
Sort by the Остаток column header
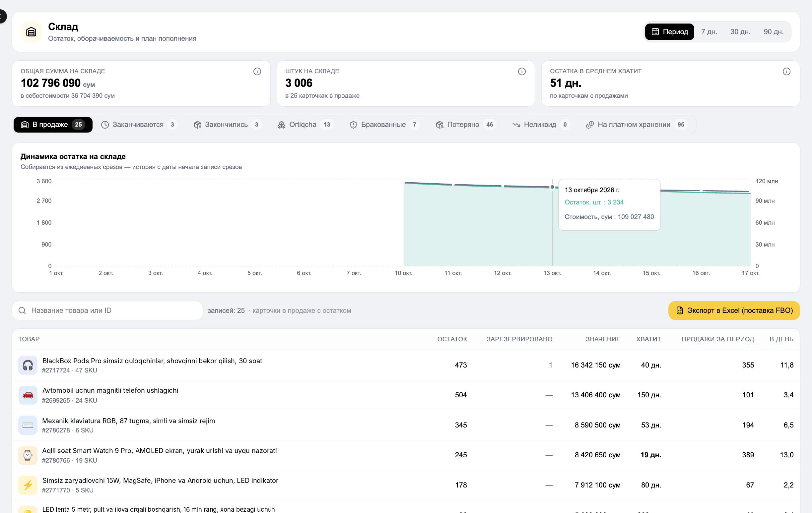452,339
